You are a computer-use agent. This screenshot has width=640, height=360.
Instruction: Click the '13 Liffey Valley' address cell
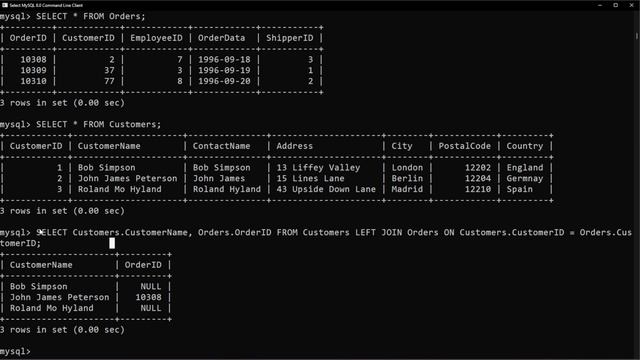[x=318, y=168]
